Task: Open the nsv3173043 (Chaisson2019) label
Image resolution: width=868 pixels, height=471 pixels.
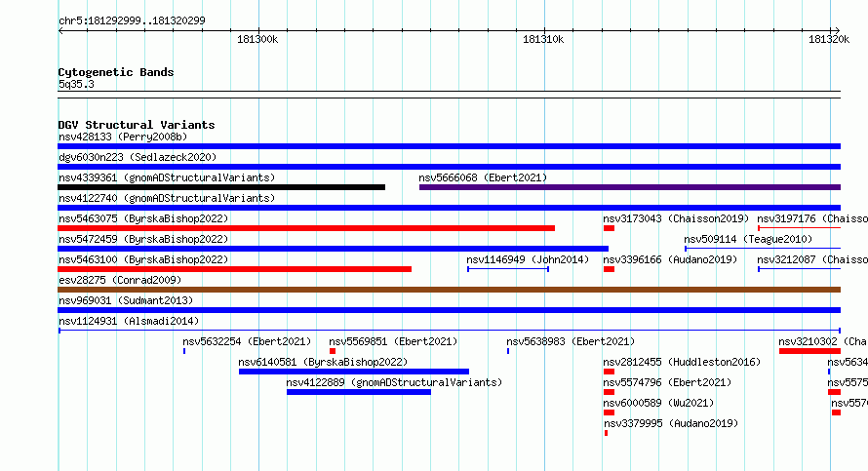Action: (676, 218)
